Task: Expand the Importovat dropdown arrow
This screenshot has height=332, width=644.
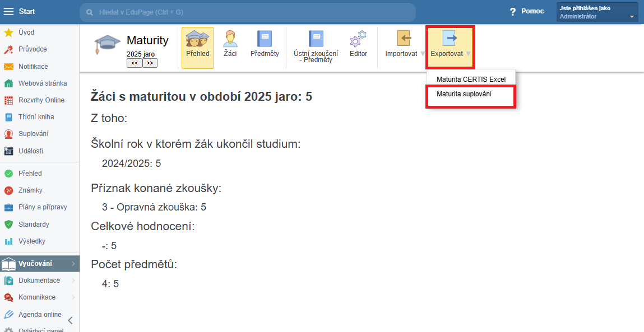Action: tap(423, 54)
